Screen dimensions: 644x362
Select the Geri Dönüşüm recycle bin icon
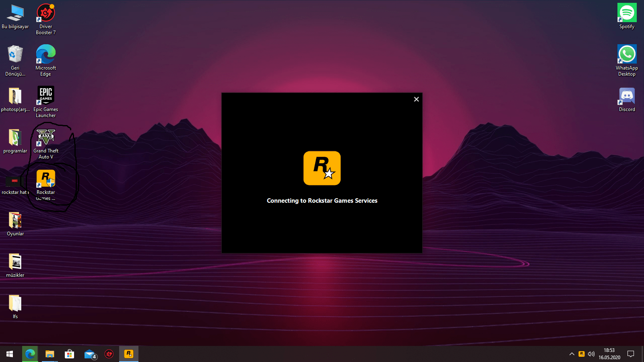(x=15, y=60)
